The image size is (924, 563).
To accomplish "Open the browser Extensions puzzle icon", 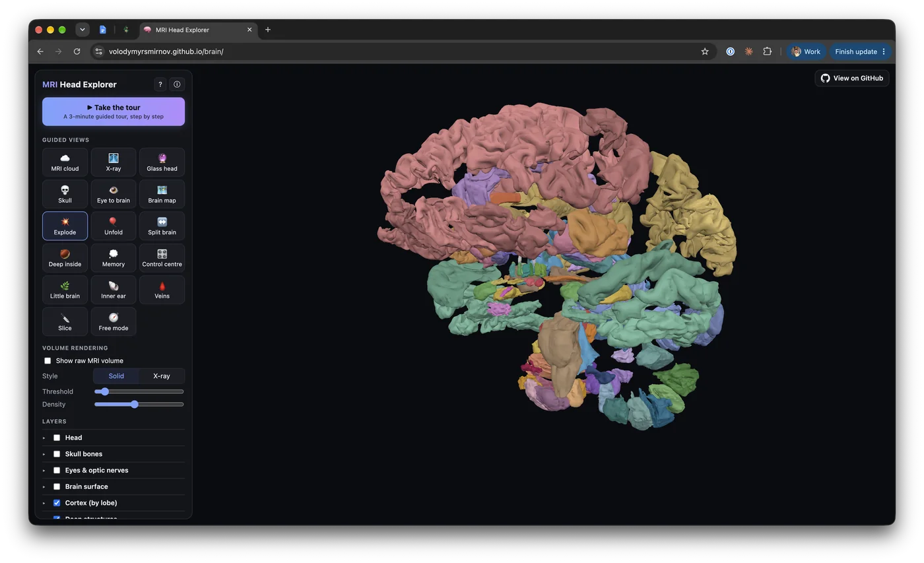I will tap(767, 51).
